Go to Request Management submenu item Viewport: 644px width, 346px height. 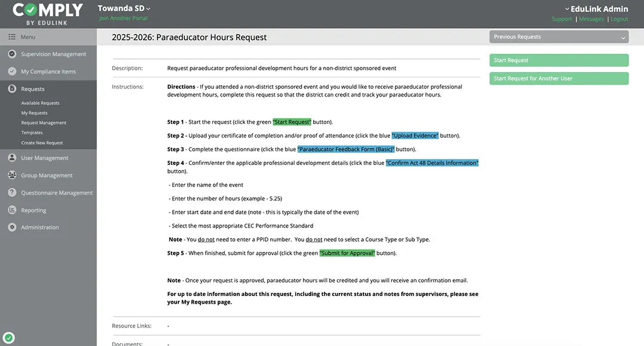tap(44, 123)
